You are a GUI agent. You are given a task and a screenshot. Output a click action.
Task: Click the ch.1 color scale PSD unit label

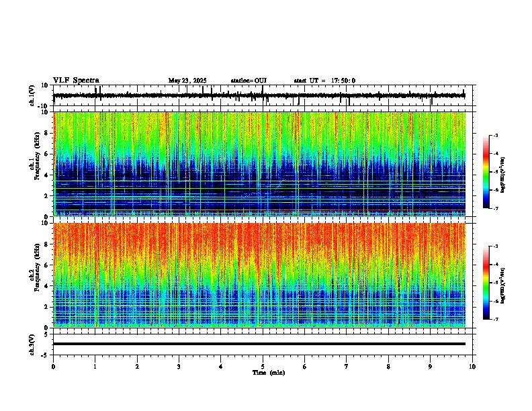coord(503,175)
